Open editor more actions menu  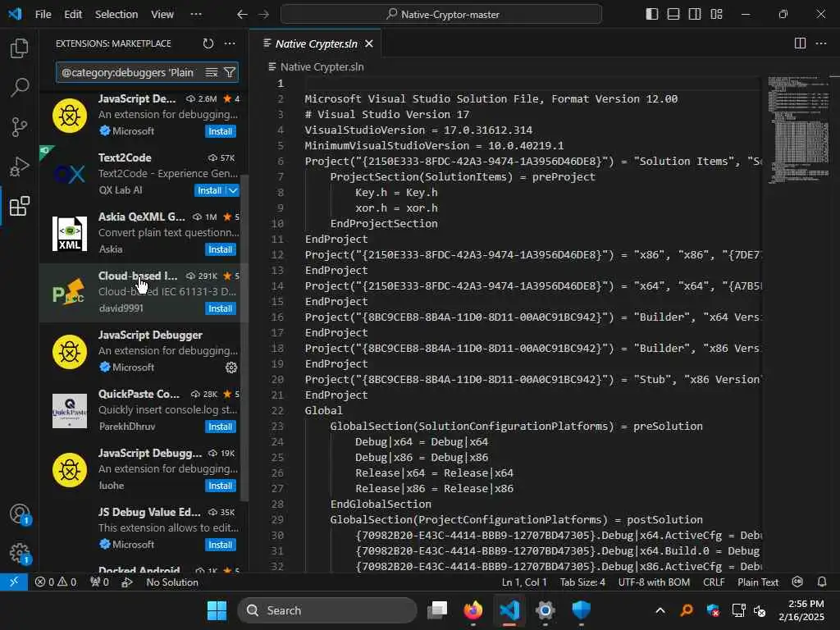click(x=820, y=43)
